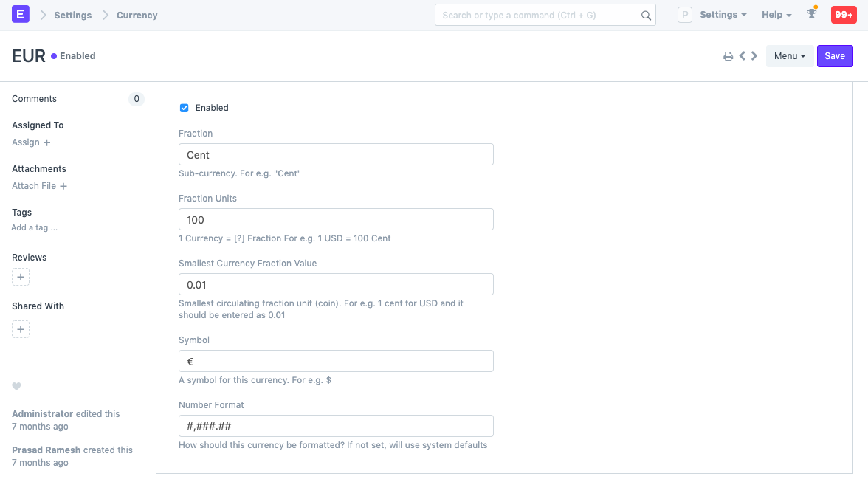Click the print icon
868x482 pixels.
728,56
